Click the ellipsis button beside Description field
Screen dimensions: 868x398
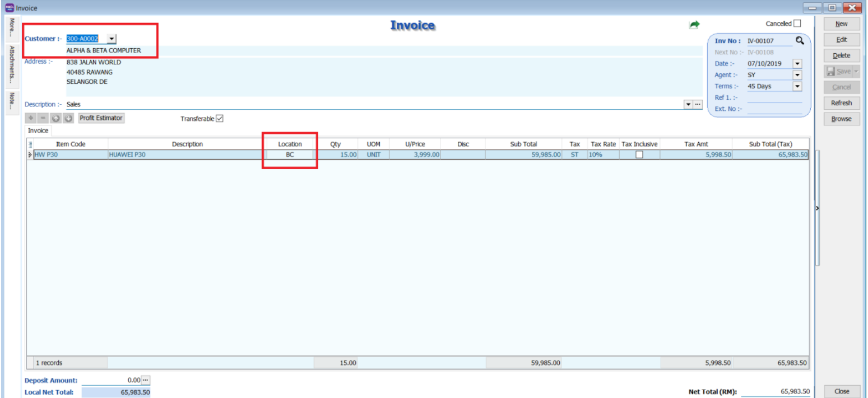coord(698,105)
